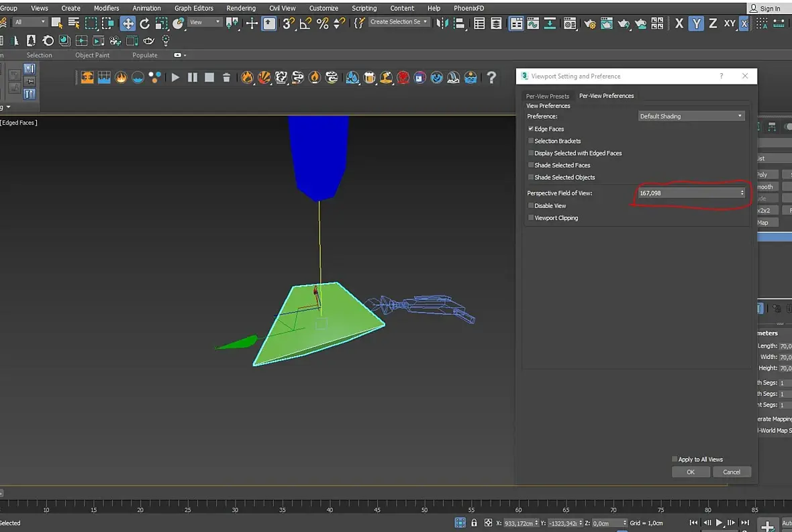Tick the Apply to All Views checkbox
The width and height of the screenshot is (792, 532).
coord(675,460)
